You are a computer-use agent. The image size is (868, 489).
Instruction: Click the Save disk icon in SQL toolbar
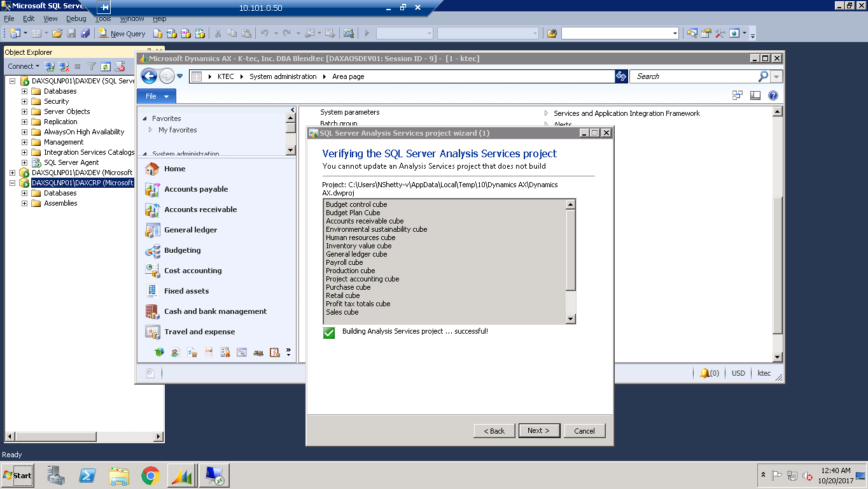click(71, 34)
